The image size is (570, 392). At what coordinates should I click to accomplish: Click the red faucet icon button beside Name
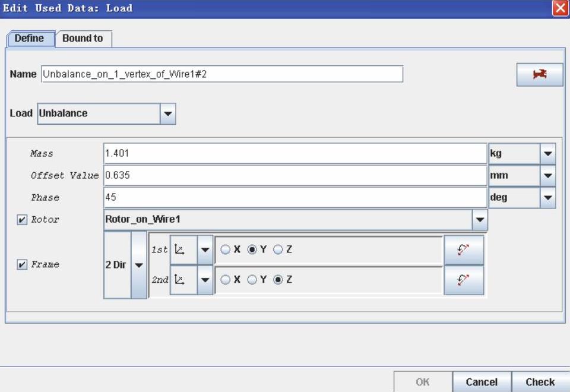pyautogui.click(x=539, y=74)
